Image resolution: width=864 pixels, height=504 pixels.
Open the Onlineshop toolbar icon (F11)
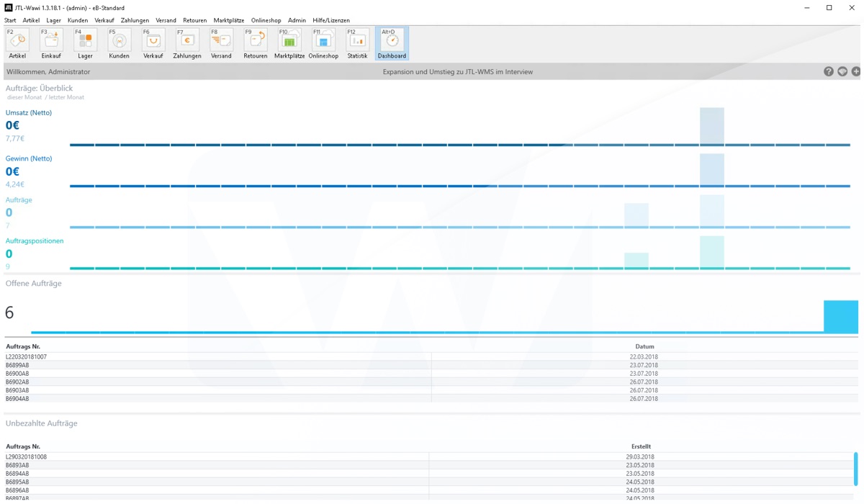pos(323,43)
